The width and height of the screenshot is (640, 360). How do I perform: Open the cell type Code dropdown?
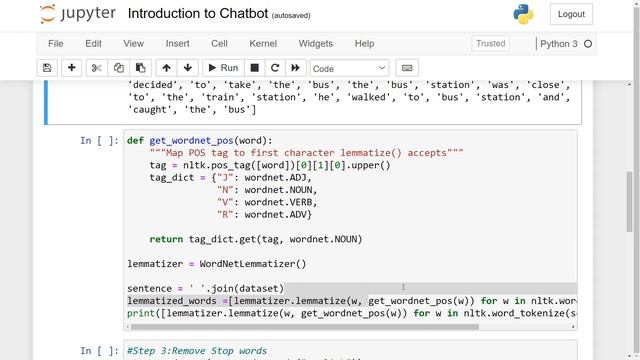(x=349, y=68)
